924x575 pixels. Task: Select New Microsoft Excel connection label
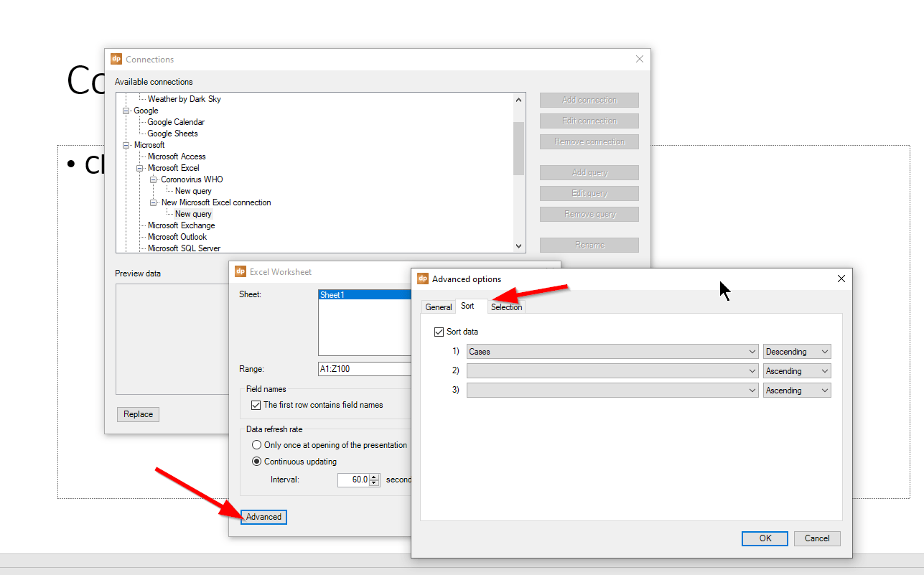(216, 202)
